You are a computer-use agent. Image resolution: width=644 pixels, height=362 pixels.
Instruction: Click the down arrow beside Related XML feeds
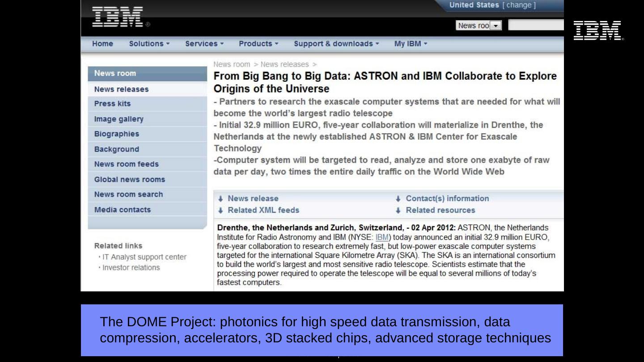click(x=220, y=210)
